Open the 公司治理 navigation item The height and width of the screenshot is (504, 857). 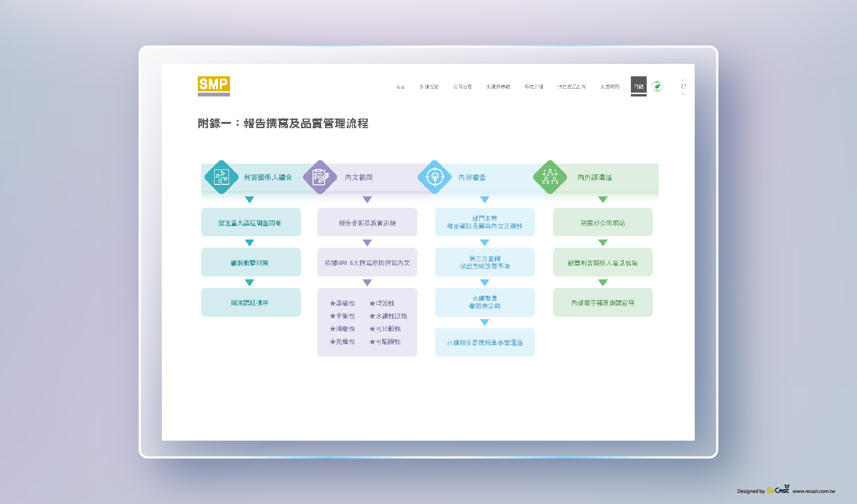pyautogui.click(x=462, y=87)
